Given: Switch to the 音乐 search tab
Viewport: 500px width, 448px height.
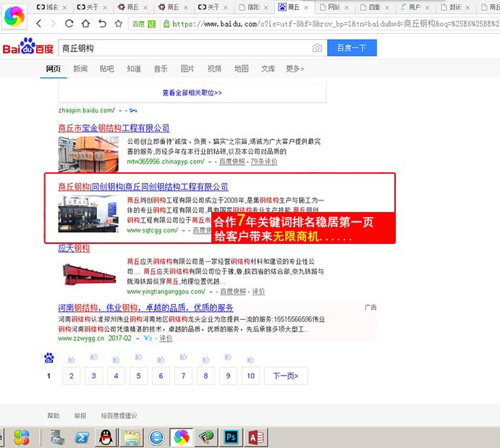Looking at the screenshot, I should pyautogui.click(x=161, y=69).
